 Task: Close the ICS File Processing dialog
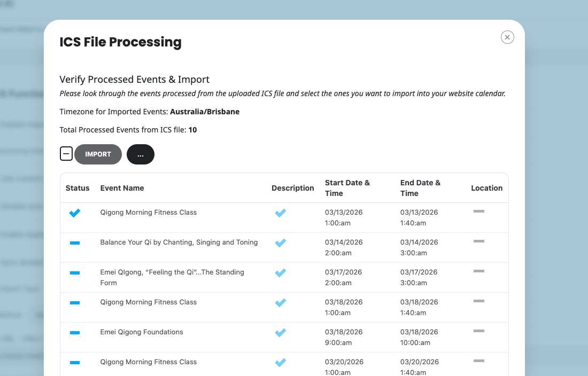(507, 37)
